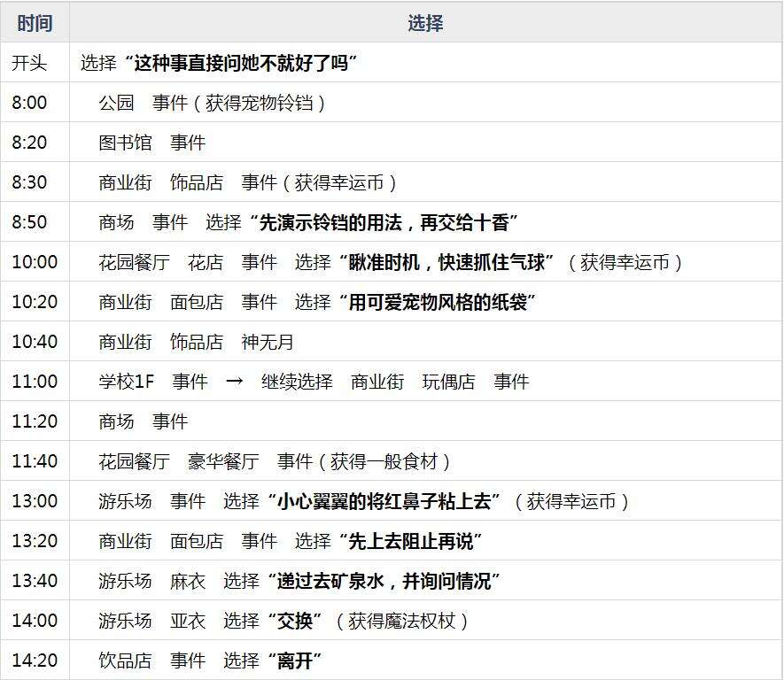Click the bold 交换 choice text
This screenshot has width=784, height=680.
click(295, 620)
